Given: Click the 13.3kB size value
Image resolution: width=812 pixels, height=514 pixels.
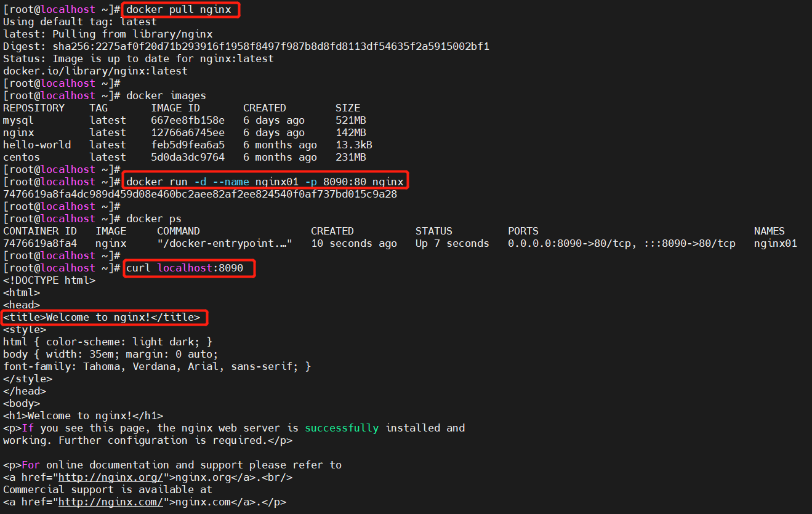Looking at the screenshot, I should (x=354, y=145).
